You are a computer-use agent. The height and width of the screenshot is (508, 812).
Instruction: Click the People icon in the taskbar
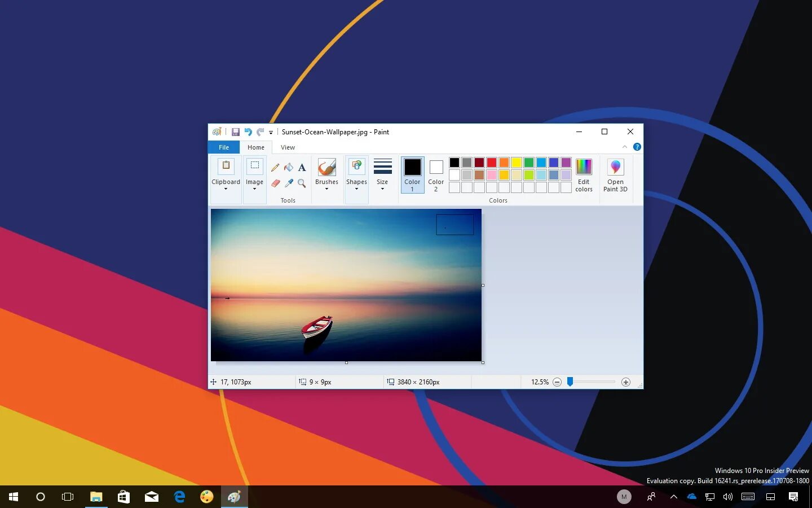651,497
